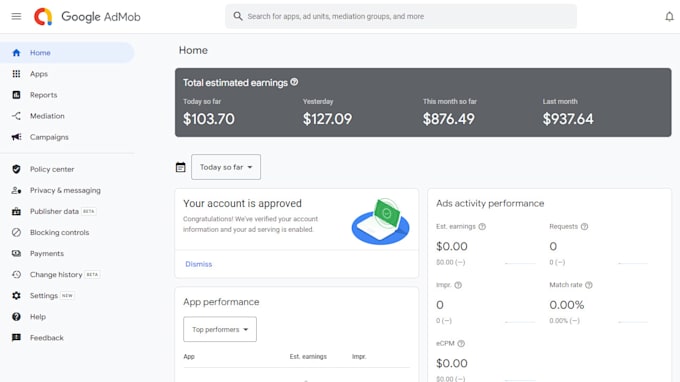Click the Policy center shield icon
The image size is (680, 382).
point(16,169)
